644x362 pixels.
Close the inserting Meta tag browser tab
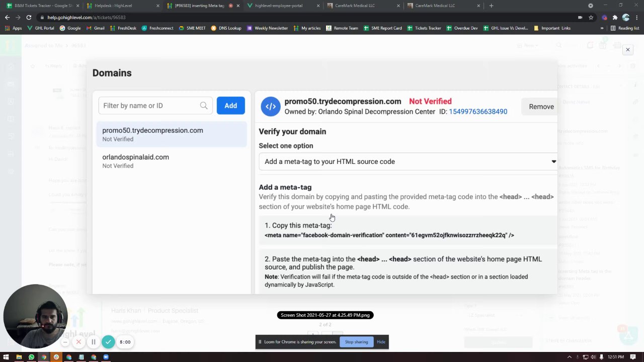point(237,6)
